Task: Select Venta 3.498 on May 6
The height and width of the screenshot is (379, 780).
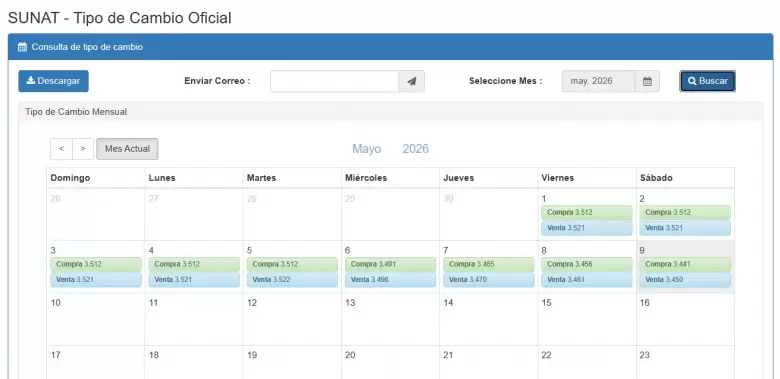Action: pos(390,280)
